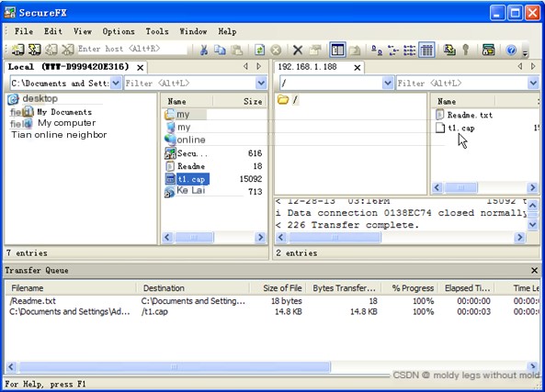
Task: Click the Transfer Queue horizontal scrollbar thumb
Action: click(175, 366)
